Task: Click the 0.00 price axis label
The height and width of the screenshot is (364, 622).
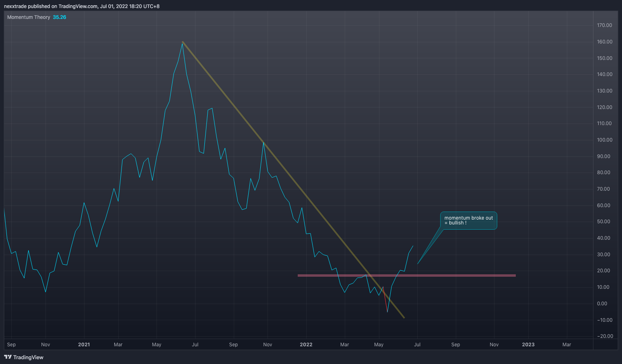Action: pyautogui.click(x=602, y=304)
